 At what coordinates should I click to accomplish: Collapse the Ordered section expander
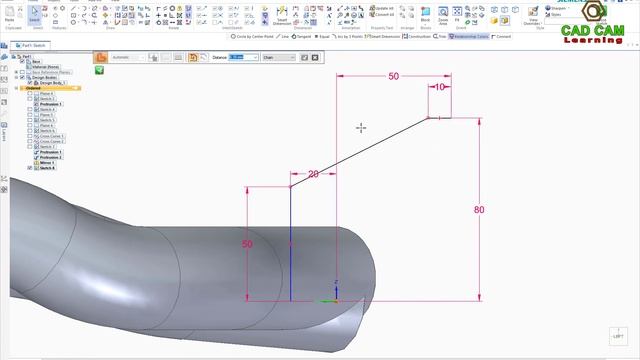(16, 88)
